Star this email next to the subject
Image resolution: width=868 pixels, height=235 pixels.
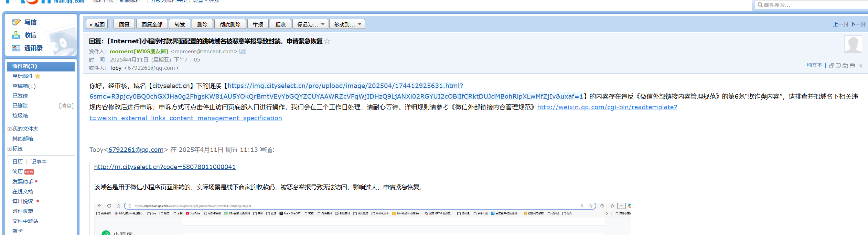point(327,41)
